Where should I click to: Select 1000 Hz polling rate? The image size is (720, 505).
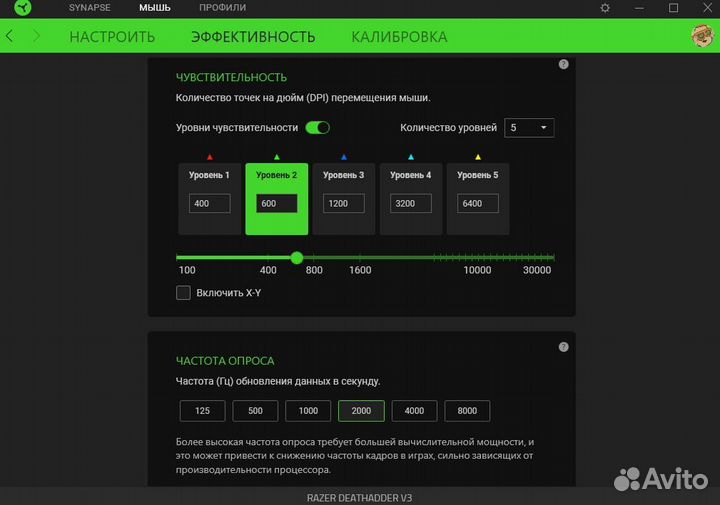pyautogui.click(x=308, y=411)
